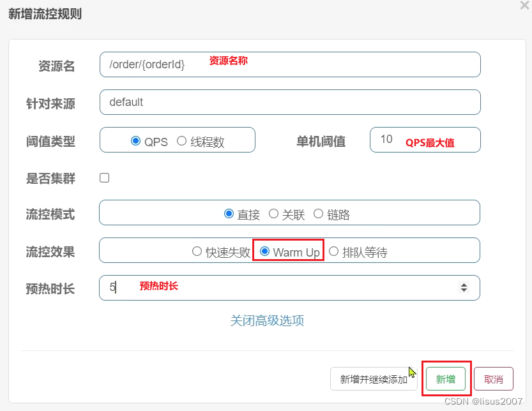Select the 排队等待 flow effect option

click(x=333, y=251)
